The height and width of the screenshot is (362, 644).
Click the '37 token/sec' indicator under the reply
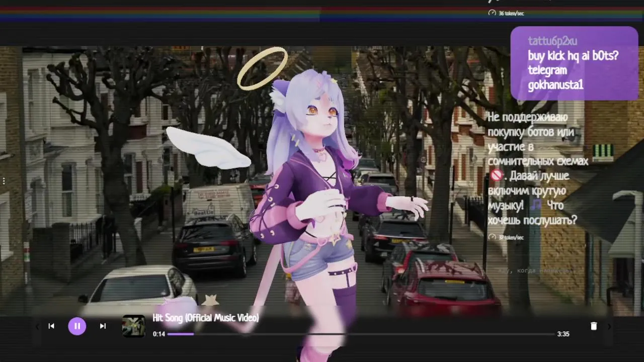(x=506, y=237)
